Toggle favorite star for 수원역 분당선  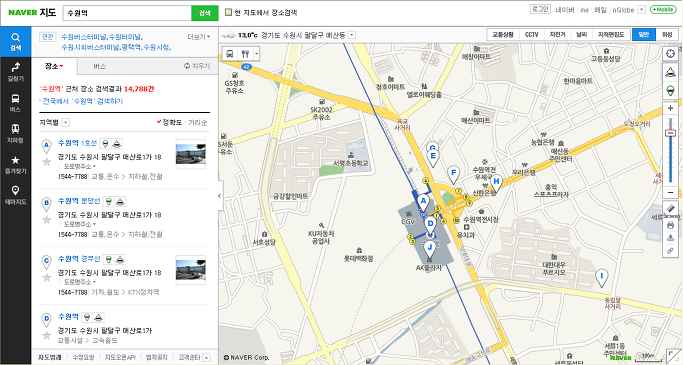coord(47,220)
